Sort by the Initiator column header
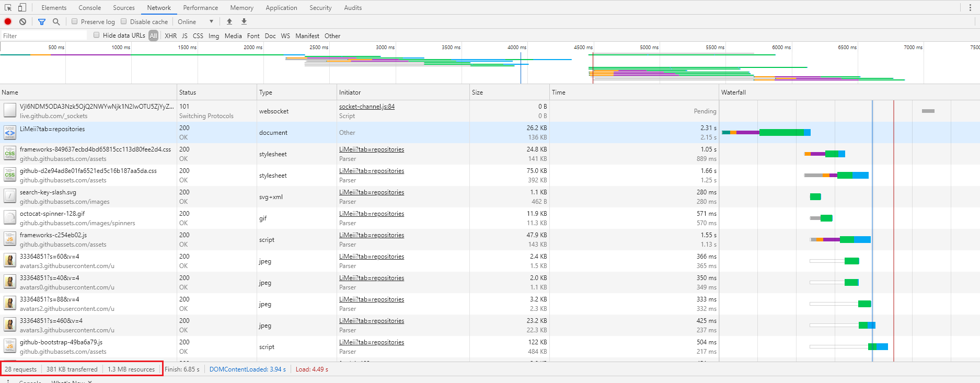980x383 pixels. pos(403,92)
